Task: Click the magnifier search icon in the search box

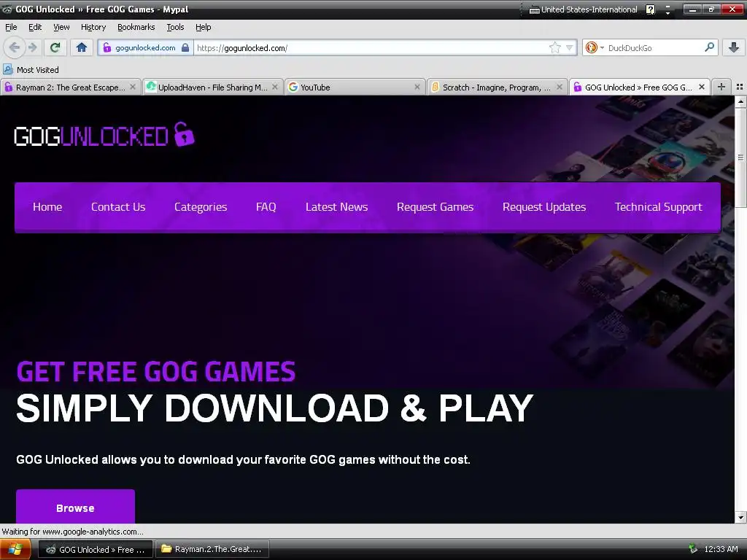Action: (709, 47)
